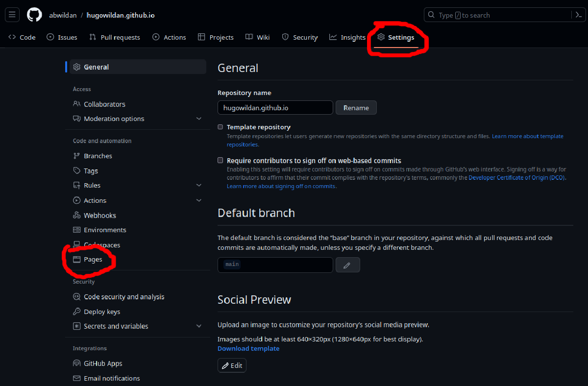Click the GitHub Apps robot icon

click(x=76, y=363)
